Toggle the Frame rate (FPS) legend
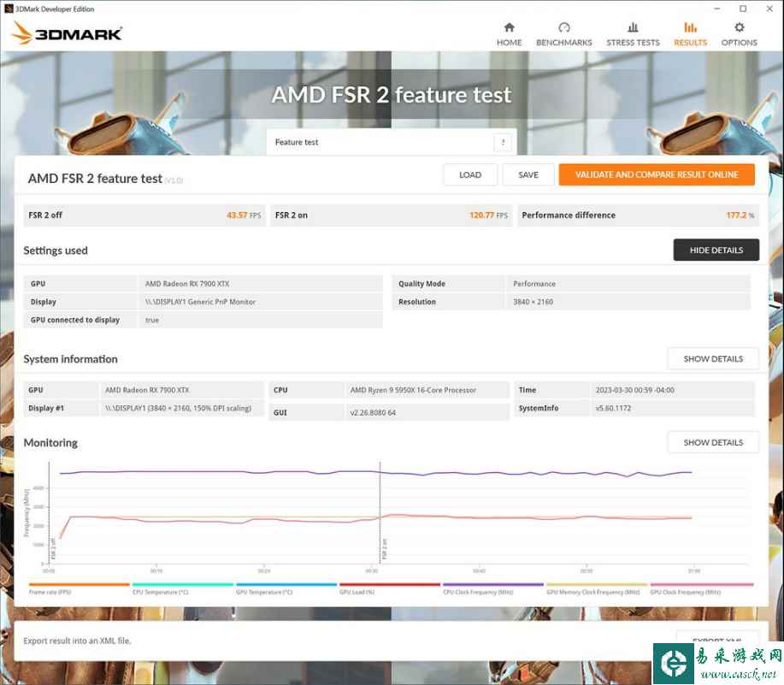This screenshot has width=784, height=685. pyautogui.click(x=79, y=588)
